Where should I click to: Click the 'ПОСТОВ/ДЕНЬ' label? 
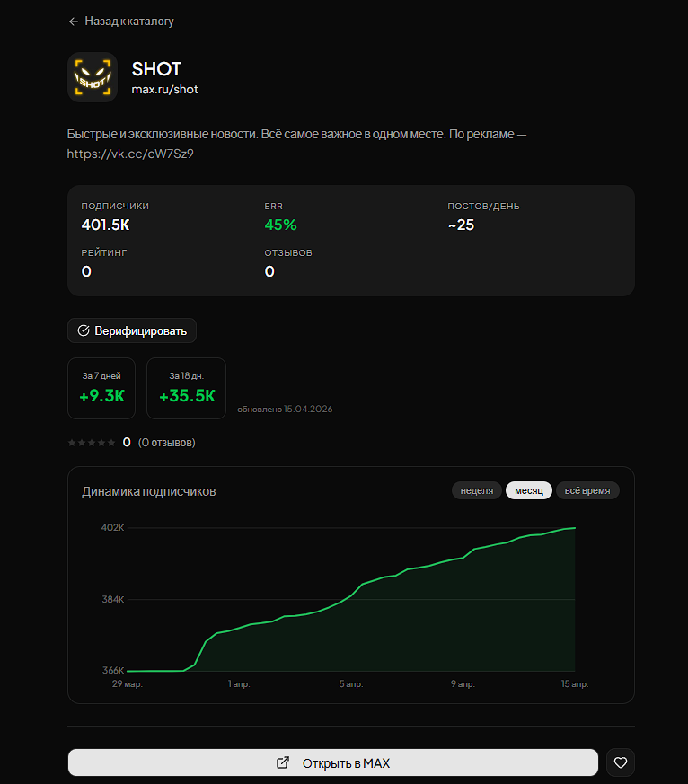[x=483, y=206]
